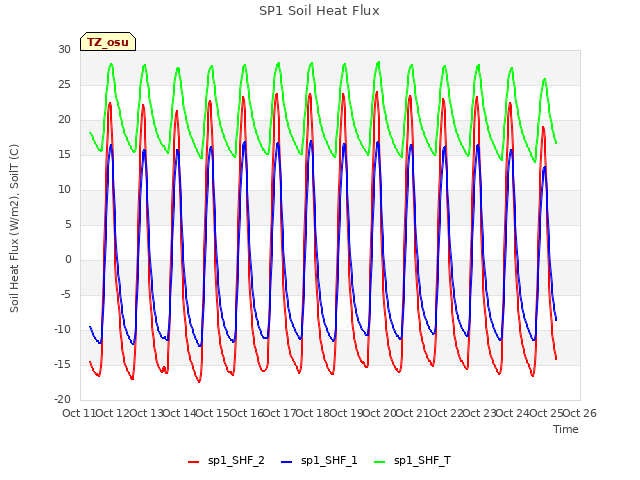Click the Time axis label
The image size is (640, 480).
point(566,429)
